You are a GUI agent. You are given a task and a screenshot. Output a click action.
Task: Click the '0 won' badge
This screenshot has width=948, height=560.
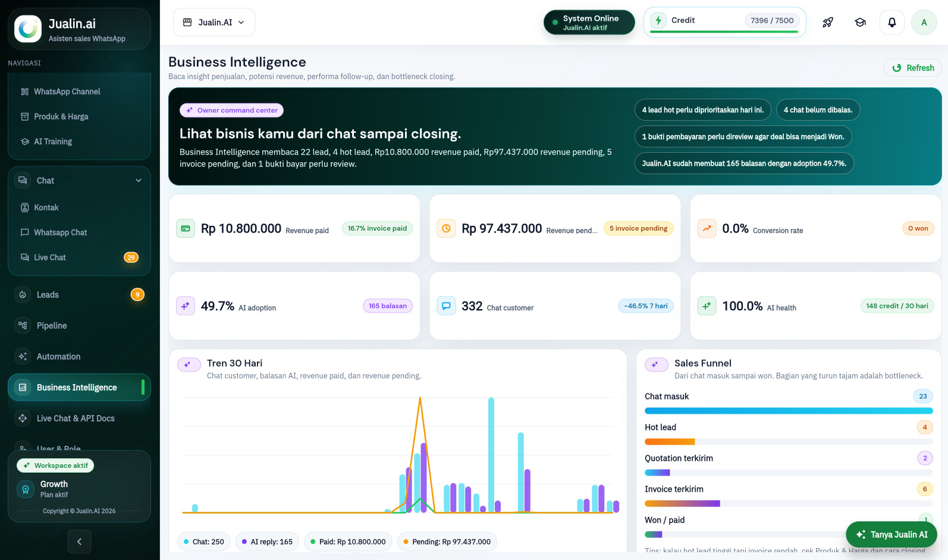[x=918, y=228]
